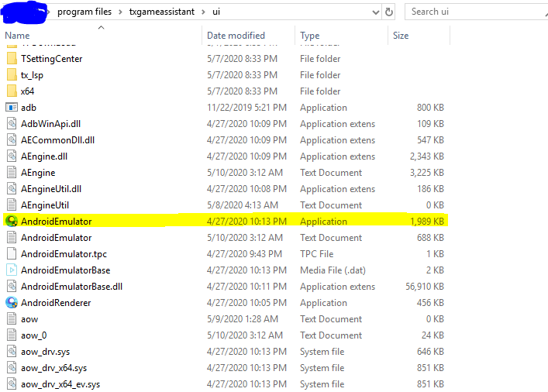The height and width of the screenshot is (392, 548).
Task: Click the 56,910 KB size value
Action: pyautogui.click(x=424, y=287)
